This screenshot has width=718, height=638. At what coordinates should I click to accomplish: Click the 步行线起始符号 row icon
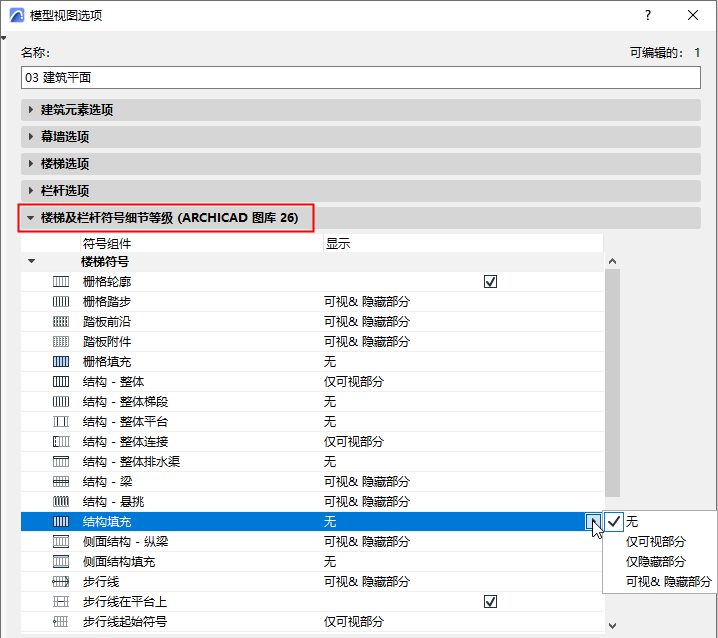coord(61,622)
